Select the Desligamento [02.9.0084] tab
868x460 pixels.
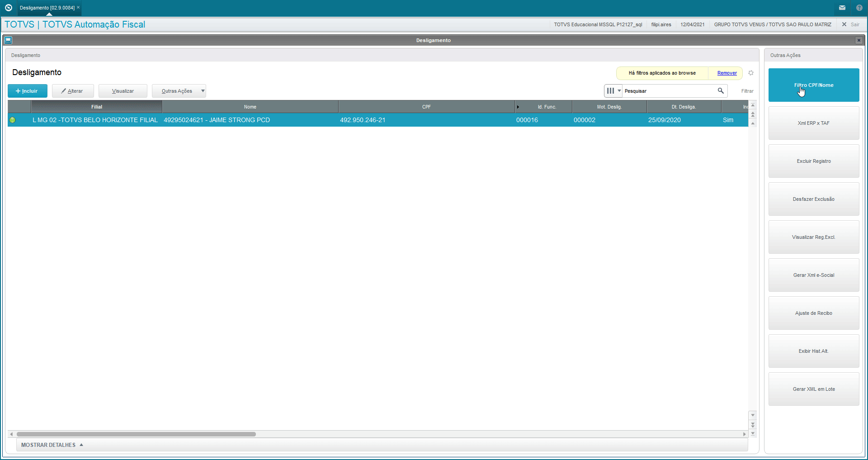47,8
